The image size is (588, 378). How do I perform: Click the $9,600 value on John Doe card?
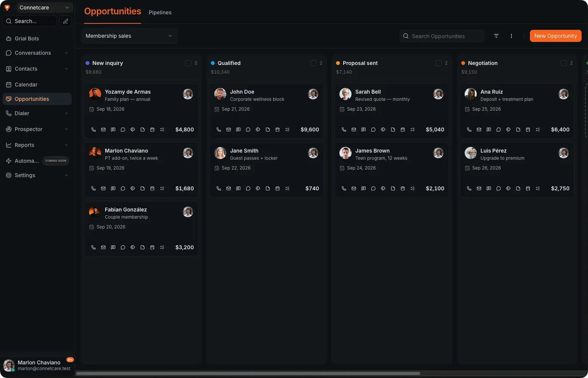click(310, 130)
